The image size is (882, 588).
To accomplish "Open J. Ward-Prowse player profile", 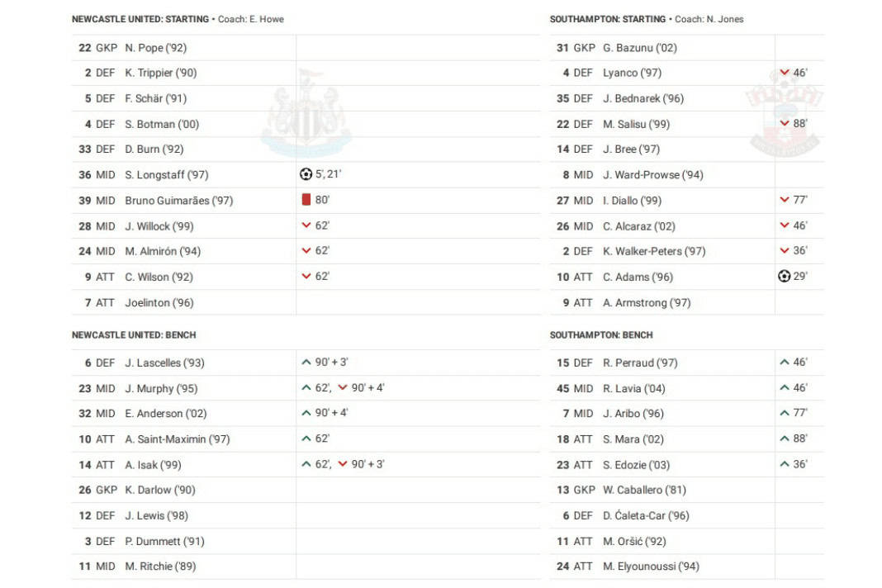I will coord(652,175).
